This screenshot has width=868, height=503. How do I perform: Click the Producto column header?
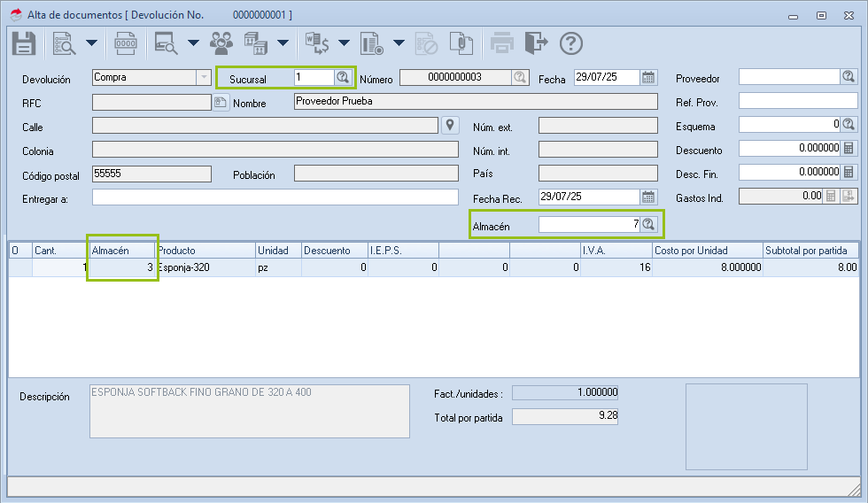click(x=206, y=251)
